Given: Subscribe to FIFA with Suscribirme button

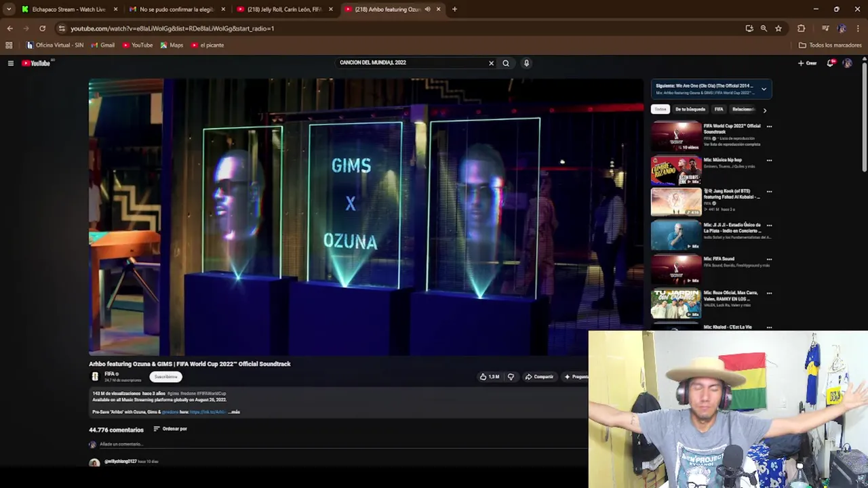Looking at the screenshot, I should (165, 377).
